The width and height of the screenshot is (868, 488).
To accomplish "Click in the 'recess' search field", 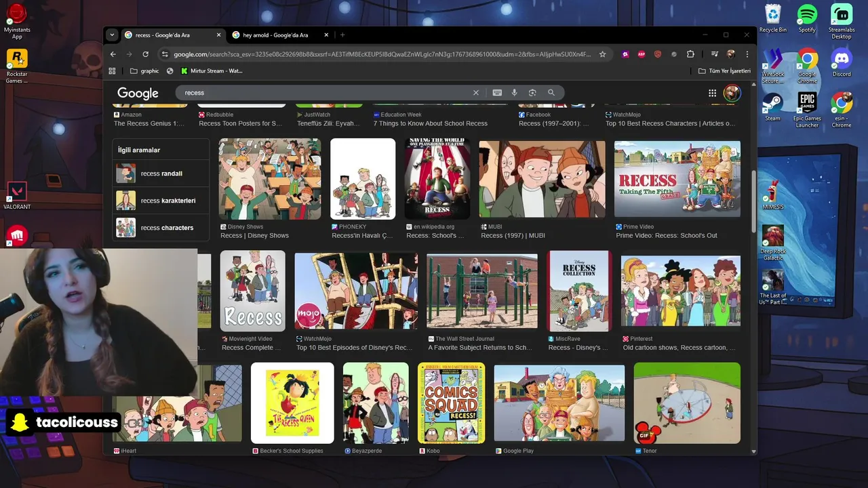I will click(x=325, y=93).
